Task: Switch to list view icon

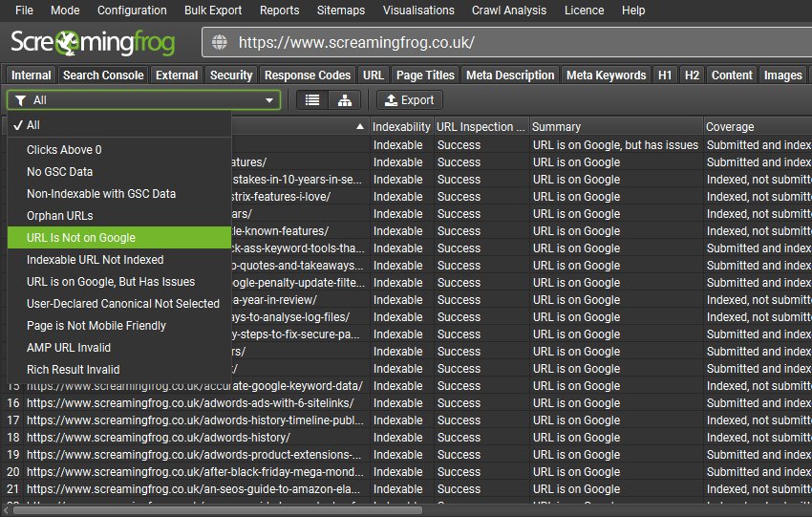Action: pyautogui.click(x=312, y=100)
